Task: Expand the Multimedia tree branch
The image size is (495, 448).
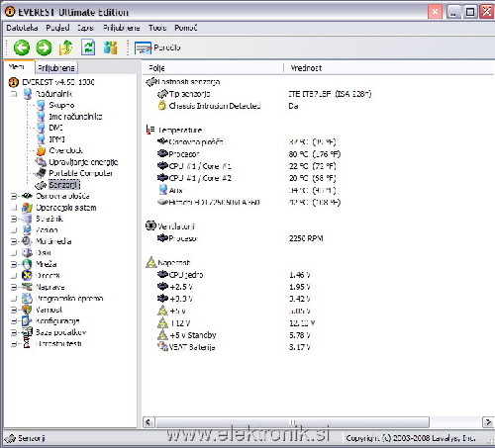Action: pyautogui.click(x=14, y=241)
